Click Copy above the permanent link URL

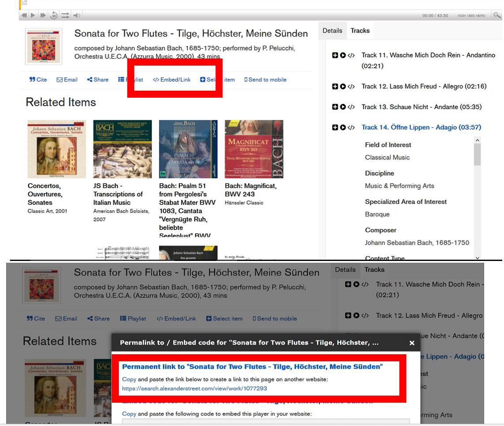coord(129,379)
